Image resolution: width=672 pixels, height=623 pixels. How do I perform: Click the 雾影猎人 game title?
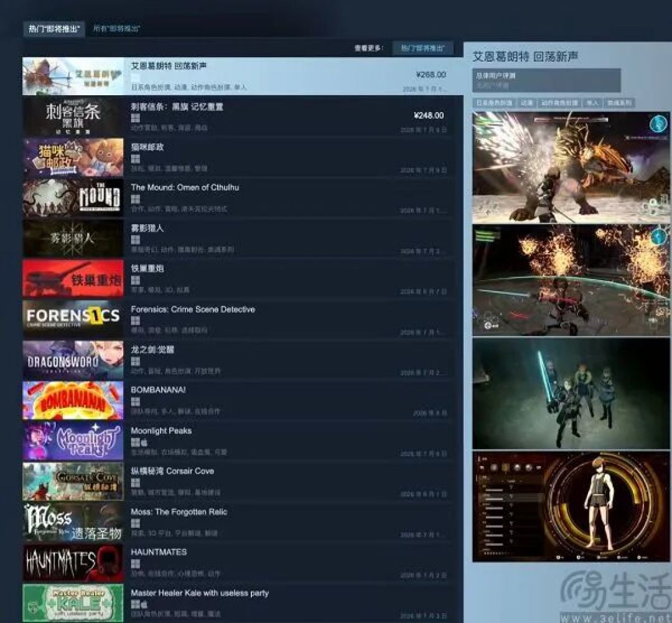coord(147,228)
